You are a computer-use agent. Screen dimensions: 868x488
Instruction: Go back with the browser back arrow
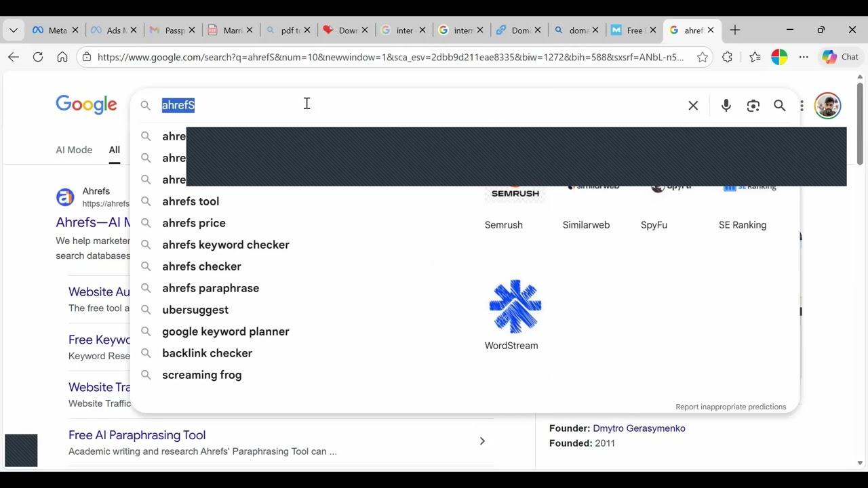coord(14,57)
